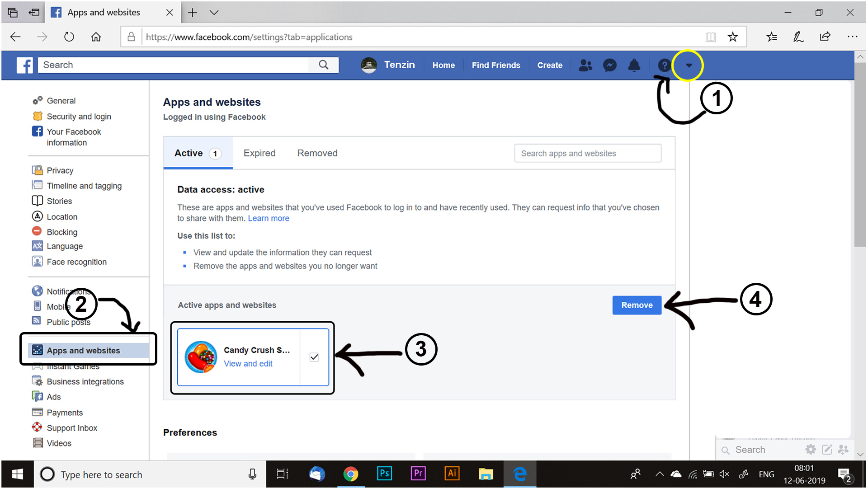Open Adobe Illustrator from the taskbar
This screenshot has width=868, height=488.
pos(452,474)
